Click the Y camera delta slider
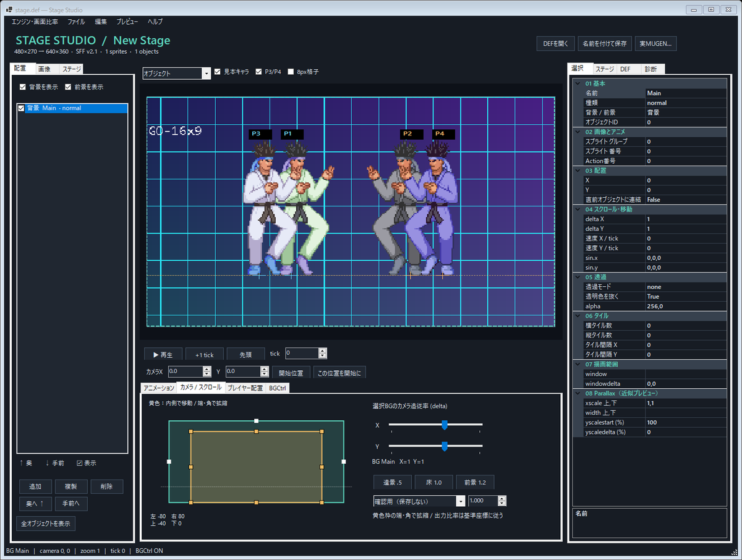The width and height of the screenshot is (742, 560). 435,446
